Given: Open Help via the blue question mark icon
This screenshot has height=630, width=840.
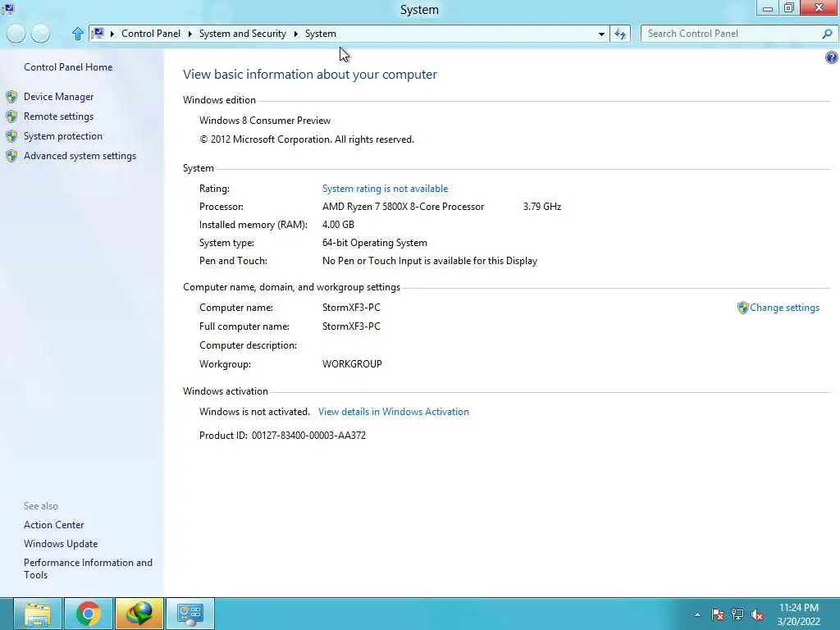Looking at the screenshot, I should 832,57.
